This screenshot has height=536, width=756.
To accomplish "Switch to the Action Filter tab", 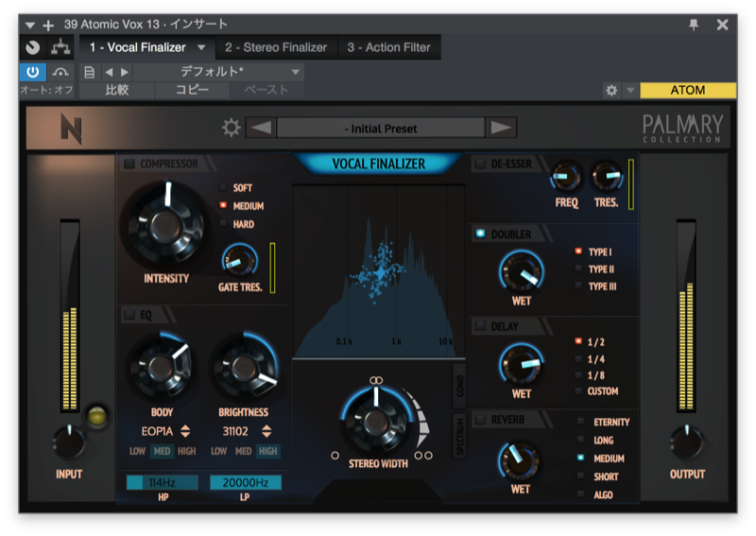I will pyautogui.click(x=389, y=47).
